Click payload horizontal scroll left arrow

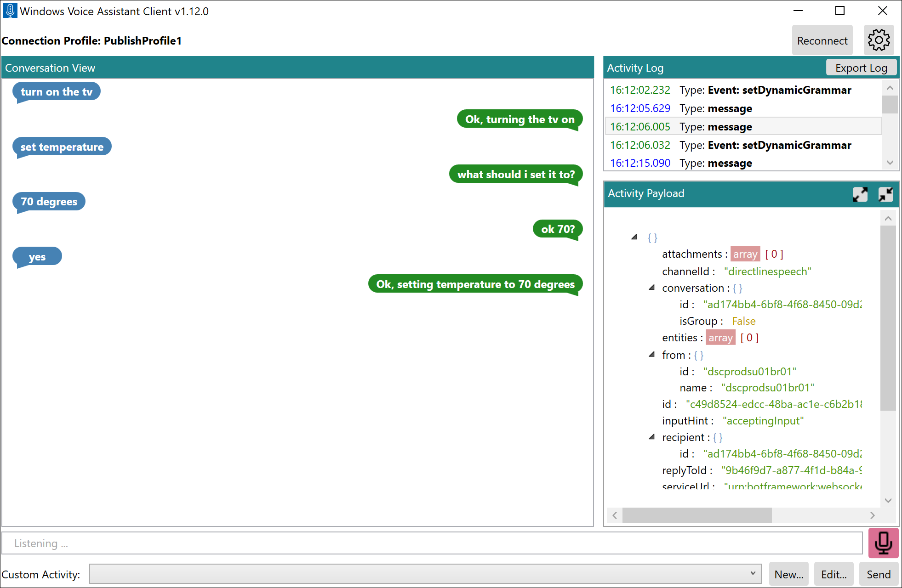pos(615,515)
